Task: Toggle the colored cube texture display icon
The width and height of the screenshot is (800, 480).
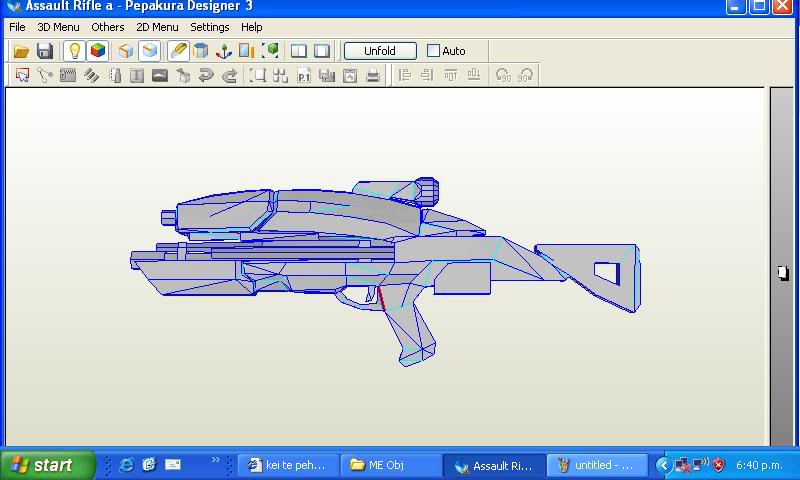Action: [97, 51]
